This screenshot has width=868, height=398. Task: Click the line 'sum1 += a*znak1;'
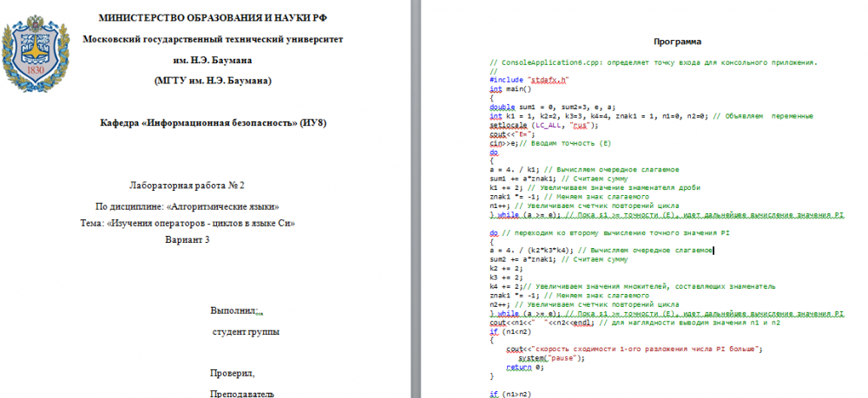pyautogui.click(x=558, y=179)
